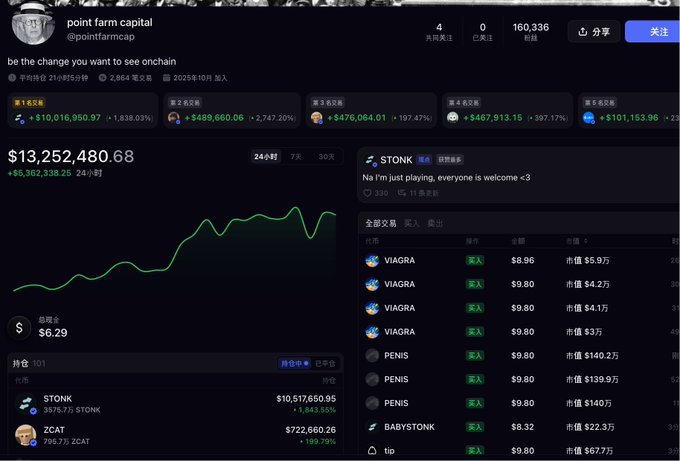Click the VIAGRA icon in the 市值 $3万 row

coord(372,332)
